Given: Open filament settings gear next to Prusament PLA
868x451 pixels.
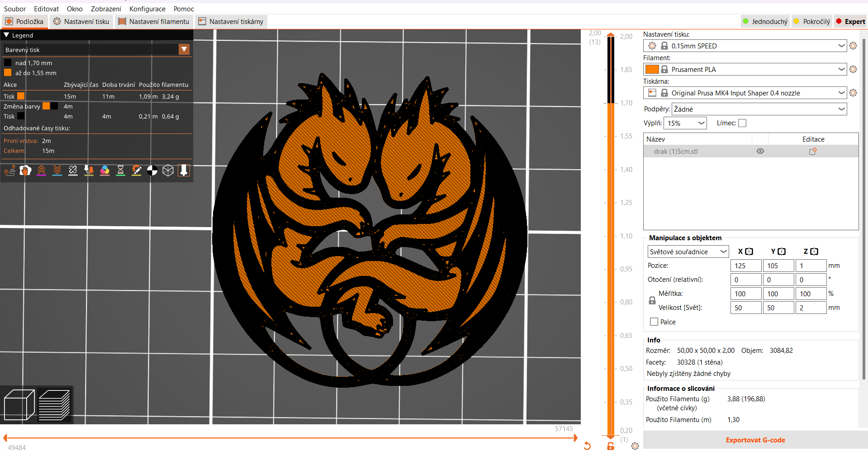Looking at the screenshot, I should coord(853,69).
